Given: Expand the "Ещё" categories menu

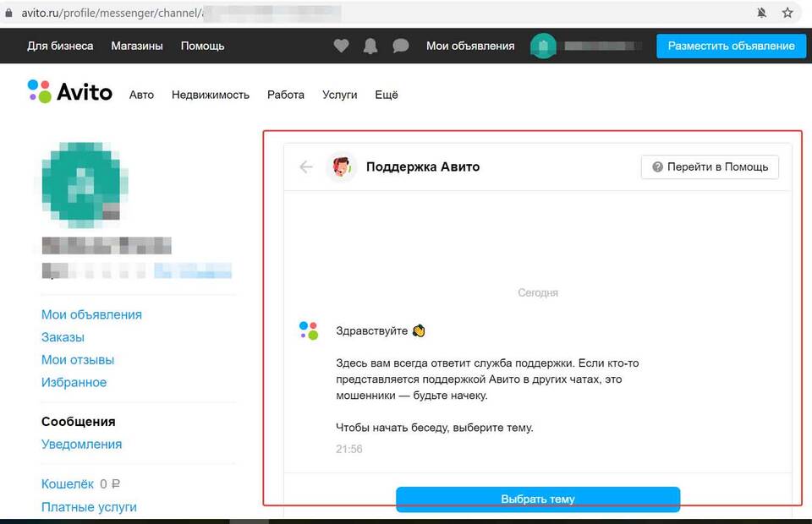Looking at the screenshot, I should [x=386, y=95].
